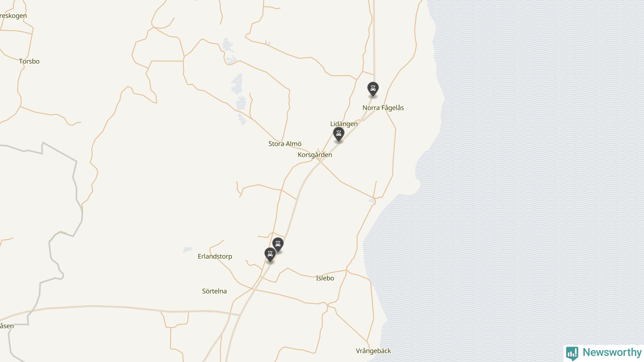The height and width of the screenshot is (362, 644).
Task: Click the Newsworthy logo icon
Action: click(x=572, y=353)
